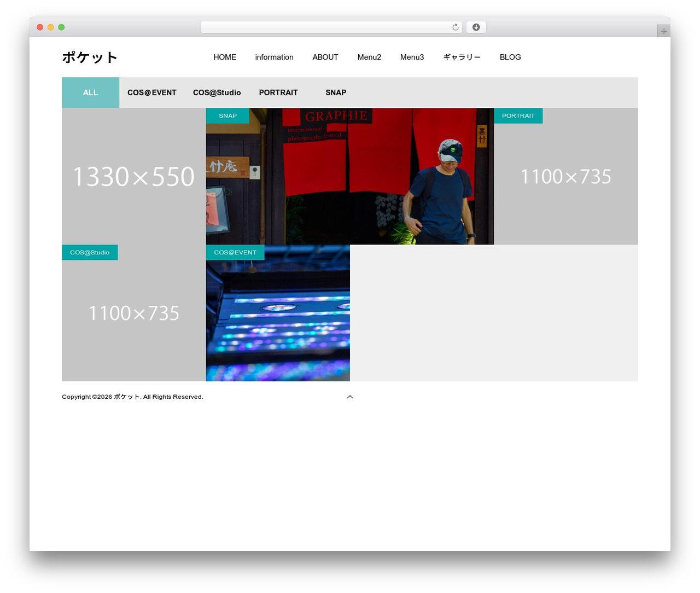Screen dimensions: 700x593
Task: Click the ポケット site logo
Action: click(x=90, y=57)
